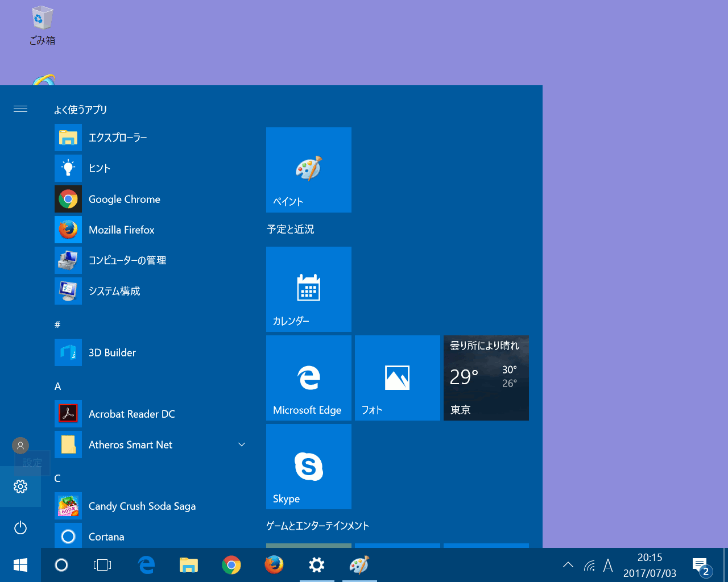Open the Power options button

pos(20,528)
